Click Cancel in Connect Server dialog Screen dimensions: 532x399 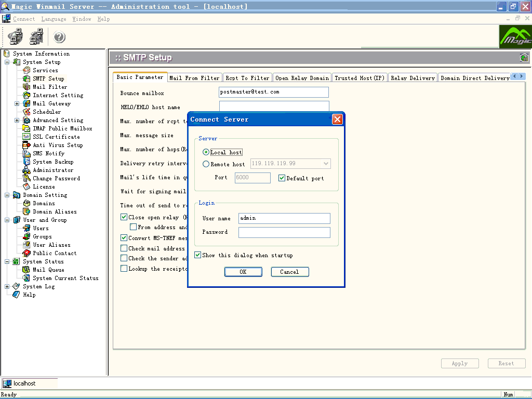click(x=289, y=272)
